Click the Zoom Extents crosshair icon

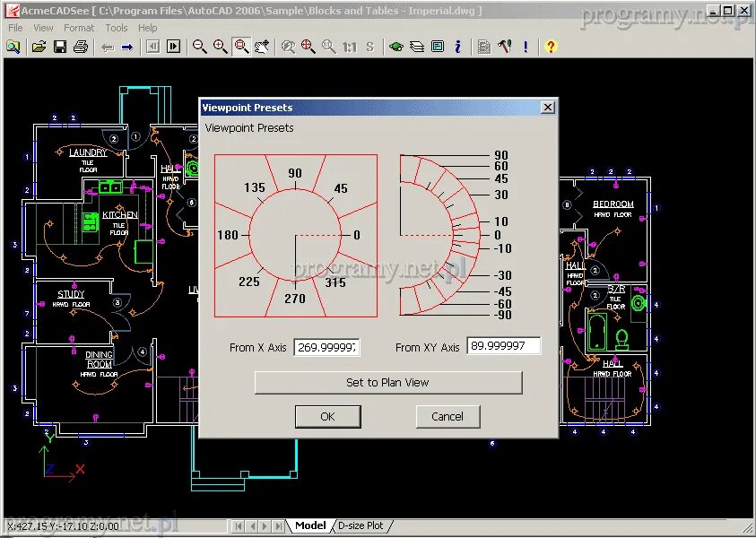[308, 47]
